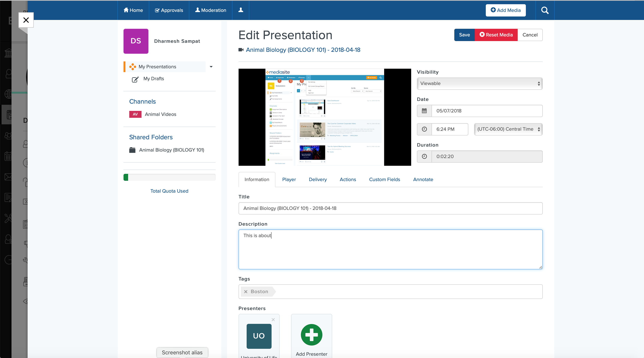644x358 pixels.
Task: Click the presentation preview thumbnail
Action: (324, 117)
